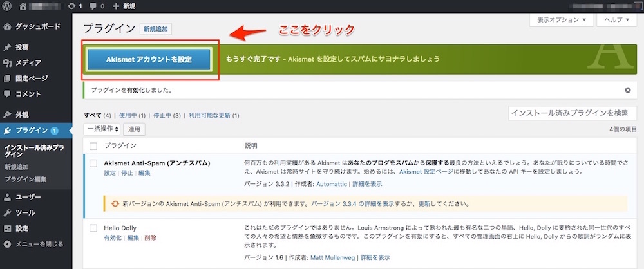644x269 pixels.
Task: Check the Hello Dolly checkbox
Action: coord(93,228)
